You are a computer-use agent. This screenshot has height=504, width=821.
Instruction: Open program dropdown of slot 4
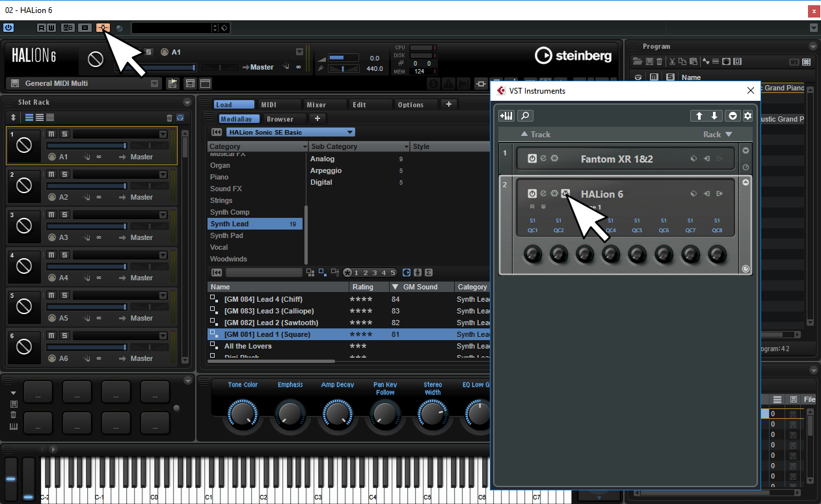(x=163, y=255)
